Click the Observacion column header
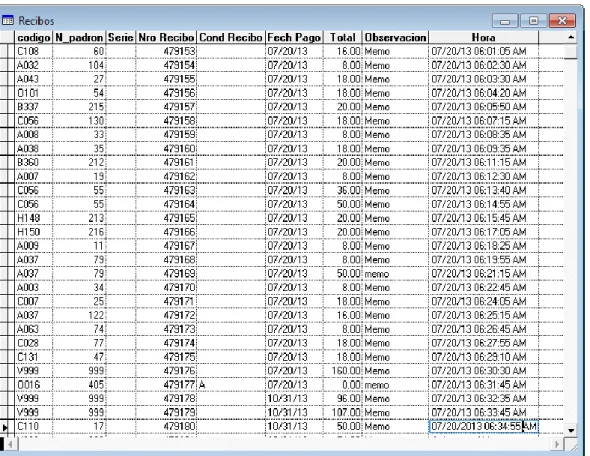Screen dimensions: 590x456 point(395,38)
